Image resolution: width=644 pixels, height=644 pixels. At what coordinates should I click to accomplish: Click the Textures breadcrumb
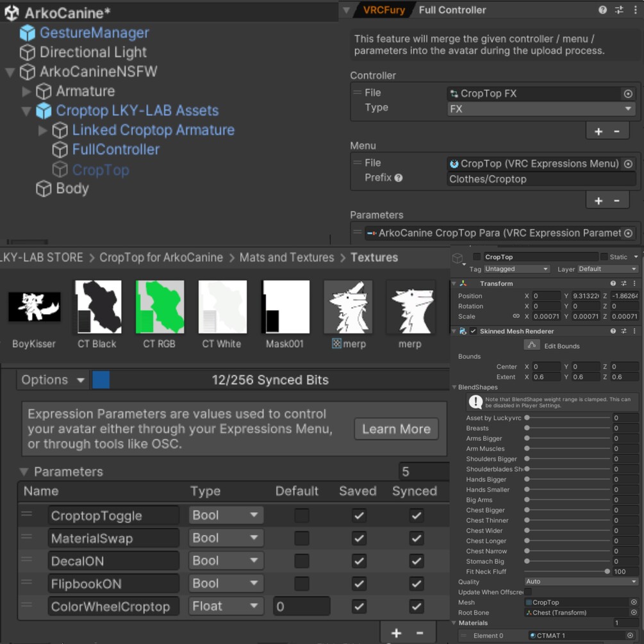tap(374, 258)
